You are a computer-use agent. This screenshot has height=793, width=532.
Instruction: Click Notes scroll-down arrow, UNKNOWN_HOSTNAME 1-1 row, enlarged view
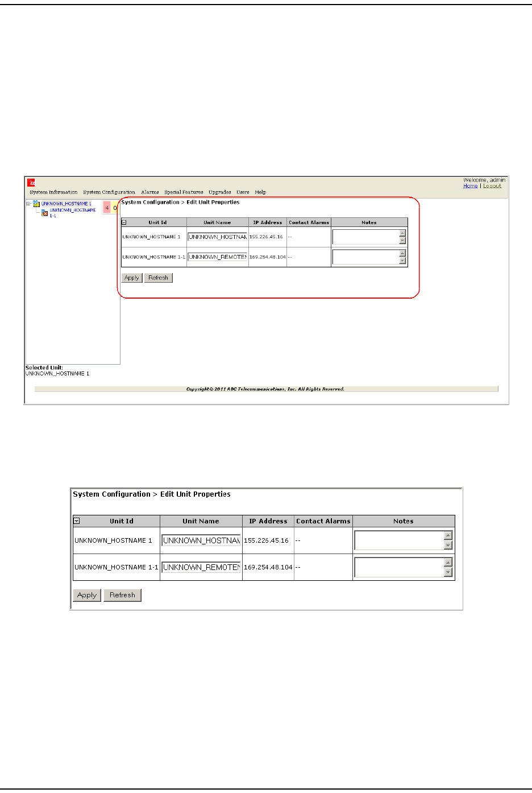pyautogui.click(x=448, y=572)
